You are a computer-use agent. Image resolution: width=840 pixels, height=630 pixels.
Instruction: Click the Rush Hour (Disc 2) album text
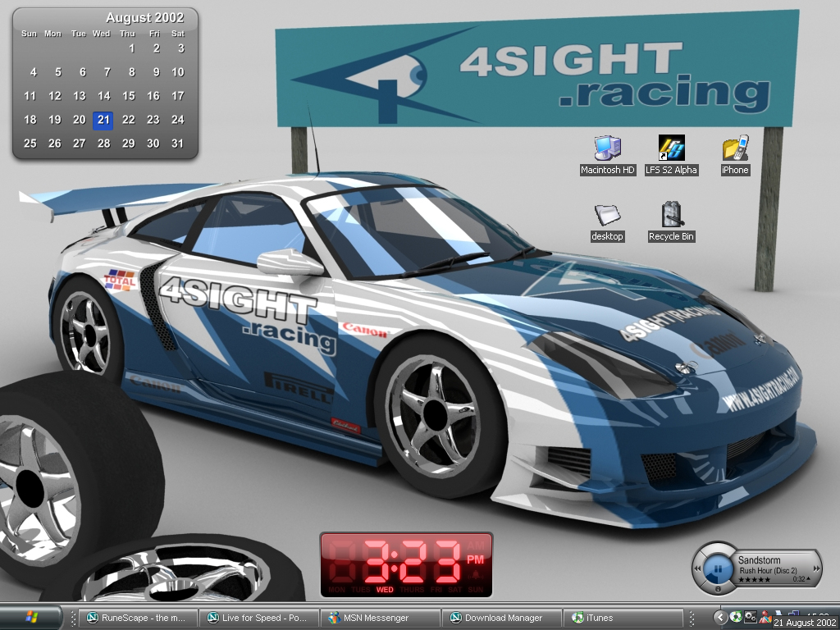[768, 571]
